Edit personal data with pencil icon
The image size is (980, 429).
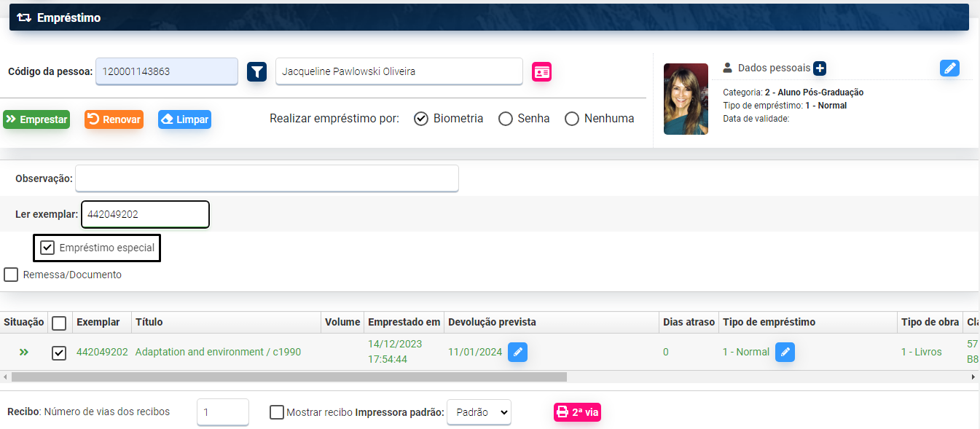pos(949,68)
